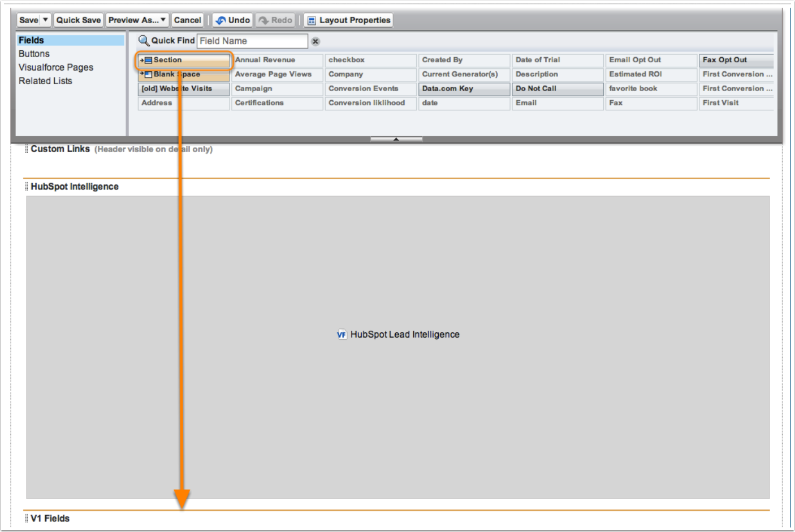Image resolution: width=795 pixels, height=532 pixels.
Task: Select the checkbox field
Action: point(371,60)
